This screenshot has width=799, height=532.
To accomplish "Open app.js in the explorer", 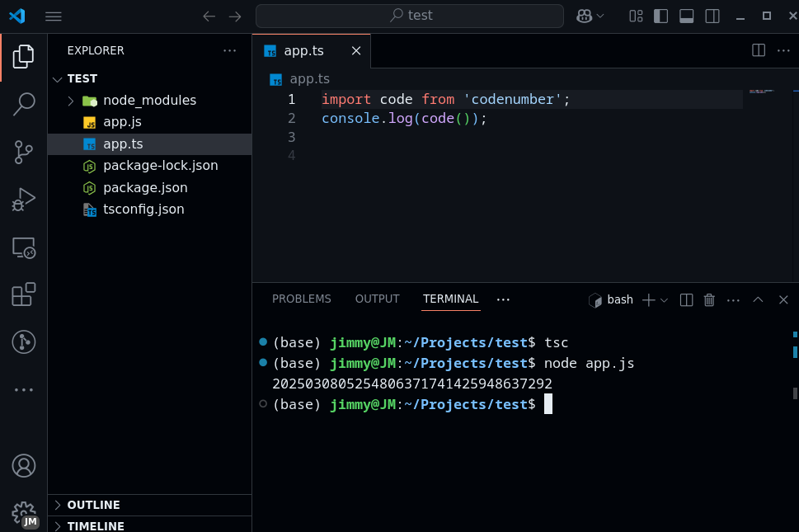I will click(149, 122).
